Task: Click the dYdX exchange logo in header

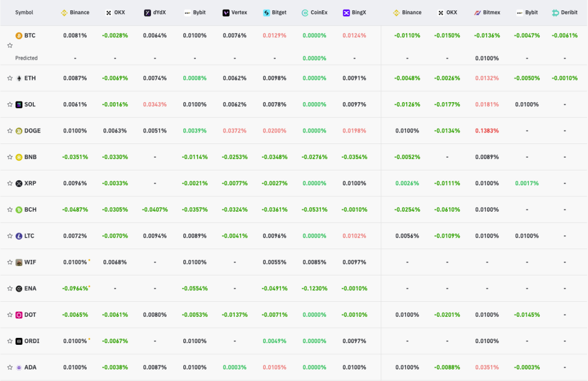Action: click(148, 13)
